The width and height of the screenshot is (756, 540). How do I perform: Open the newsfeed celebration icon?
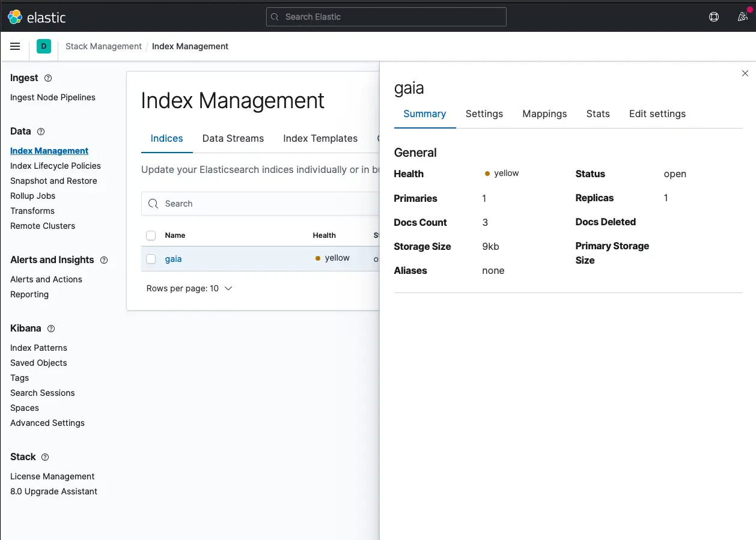[743, 17]
